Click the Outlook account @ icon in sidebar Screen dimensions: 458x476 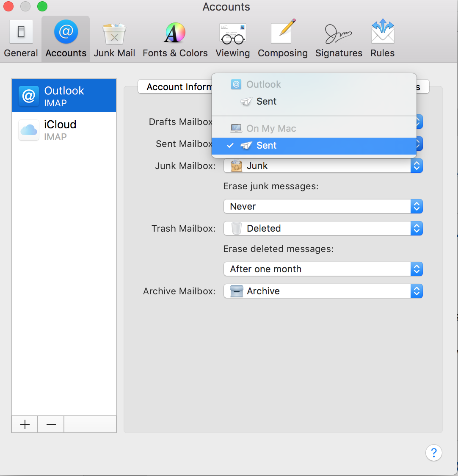[x=28, y=96]
